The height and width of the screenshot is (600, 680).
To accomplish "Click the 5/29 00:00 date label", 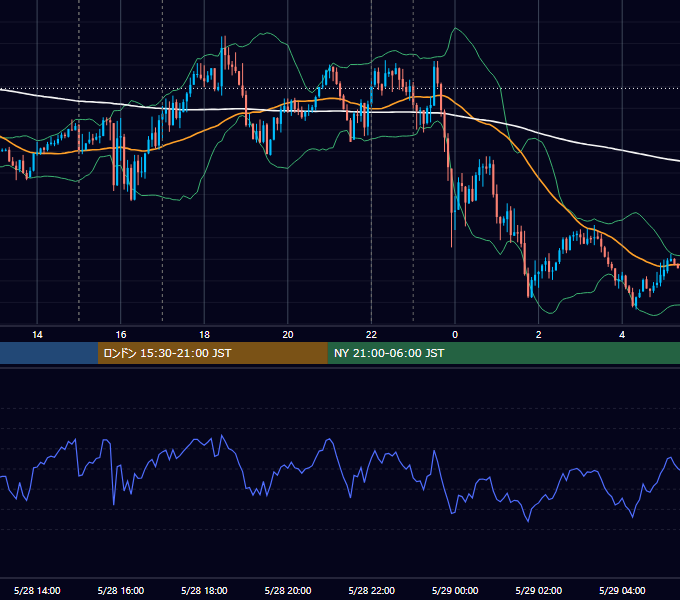I will (x=455, y=590).
